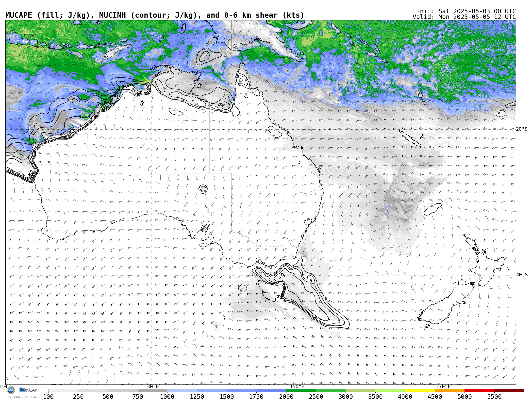
Task: Click the colorbar label 250
Action: pos(78,397)
